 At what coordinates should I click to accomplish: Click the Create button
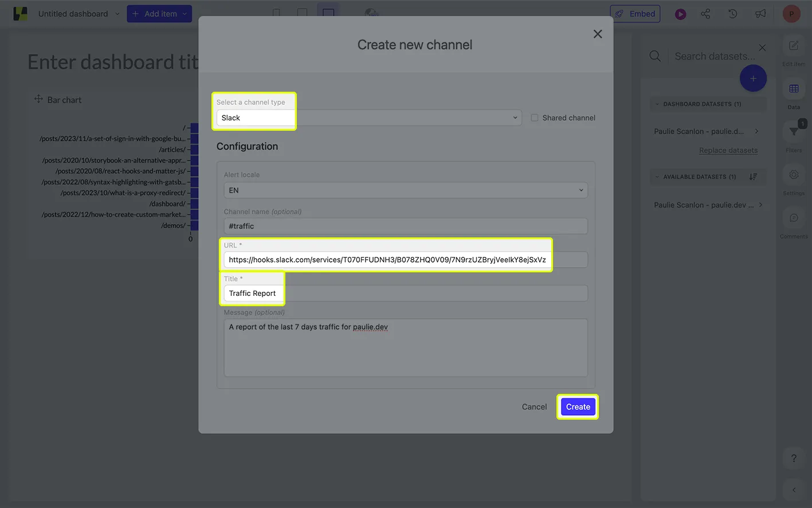578,407
